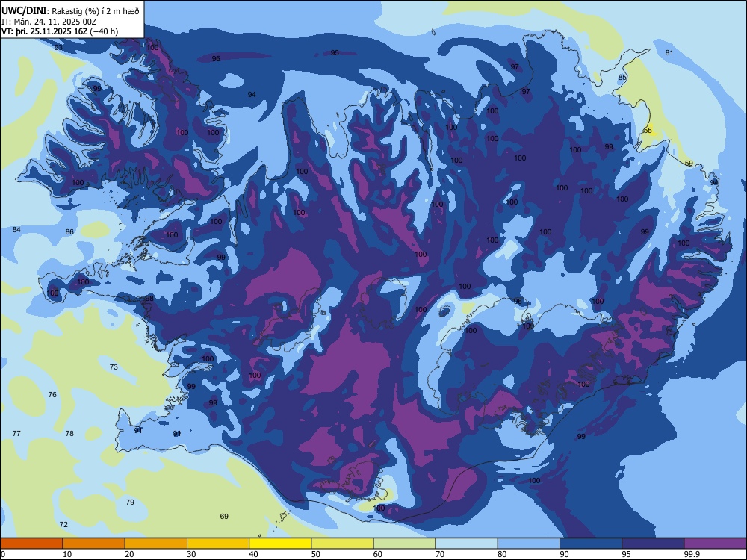Screen dimensions: 747x560
Task: Click the orange 10–20 legend swatch
Action: point(94,544)
